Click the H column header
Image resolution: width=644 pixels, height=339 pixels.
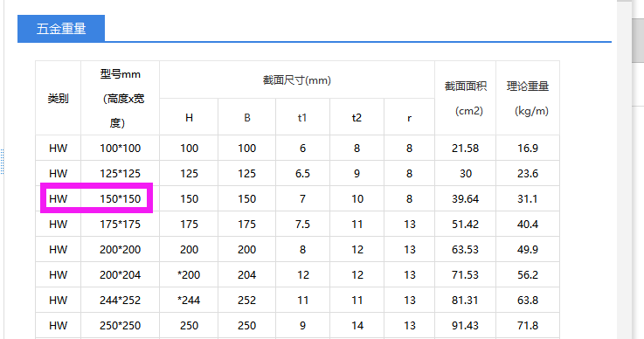(x=189, y=118)
